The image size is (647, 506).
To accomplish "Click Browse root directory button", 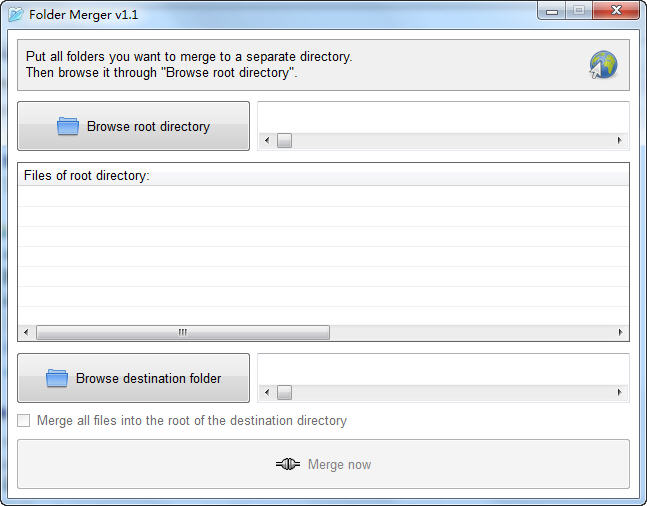I will click(133, 126).
